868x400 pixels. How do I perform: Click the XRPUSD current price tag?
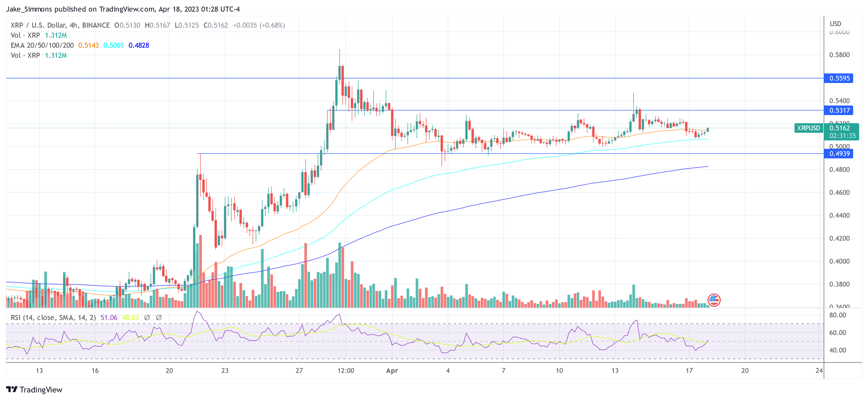click(808, 128)
